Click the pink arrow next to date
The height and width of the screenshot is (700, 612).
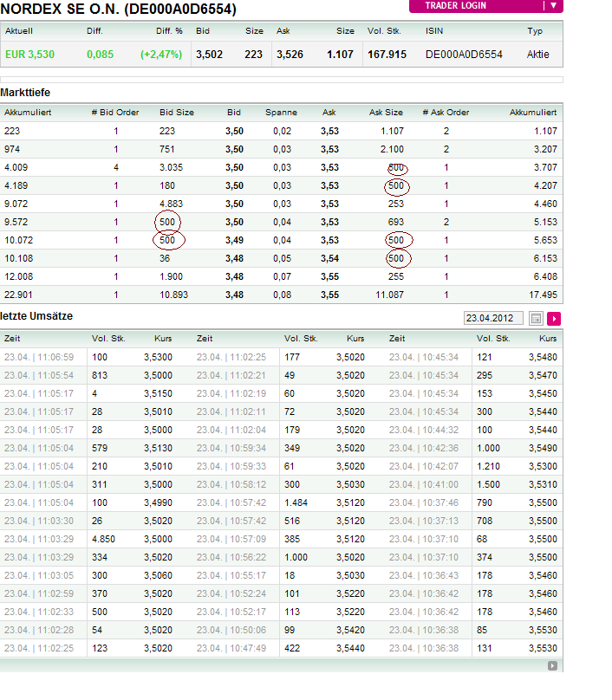tap(554, 318)
